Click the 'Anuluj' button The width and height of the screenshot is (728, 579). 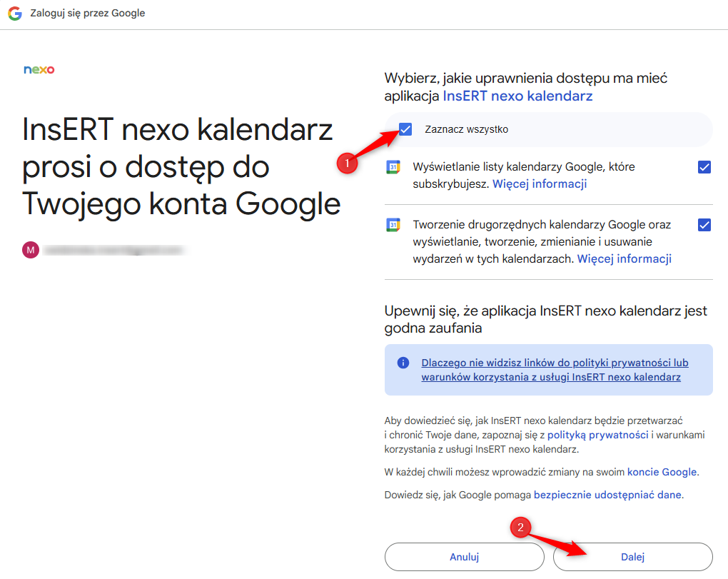coord(465,557)
